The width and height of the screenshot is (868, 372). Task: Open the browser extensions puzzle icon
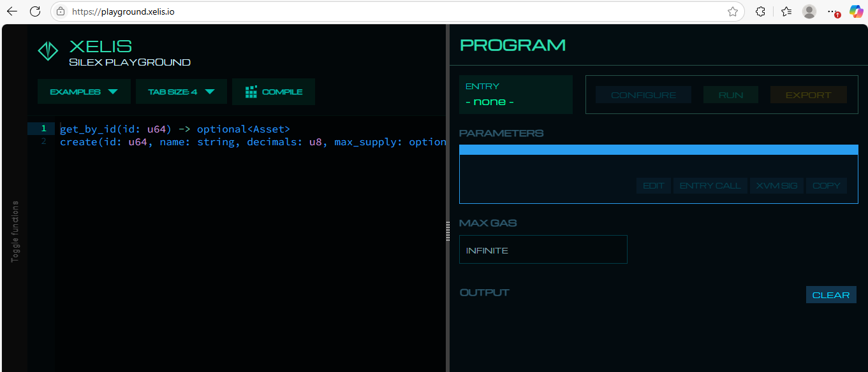tap(760, 11)
